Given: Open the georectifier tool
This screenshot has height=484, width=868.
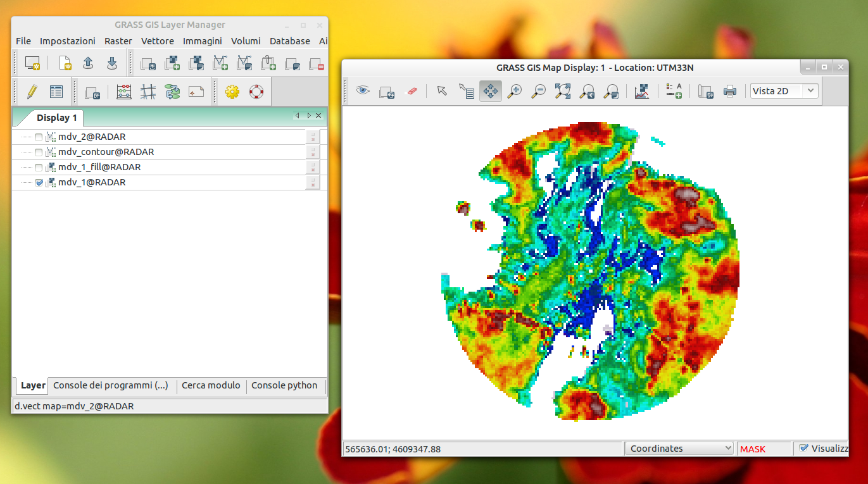Looking at the screenshot, I should point(148,92).
